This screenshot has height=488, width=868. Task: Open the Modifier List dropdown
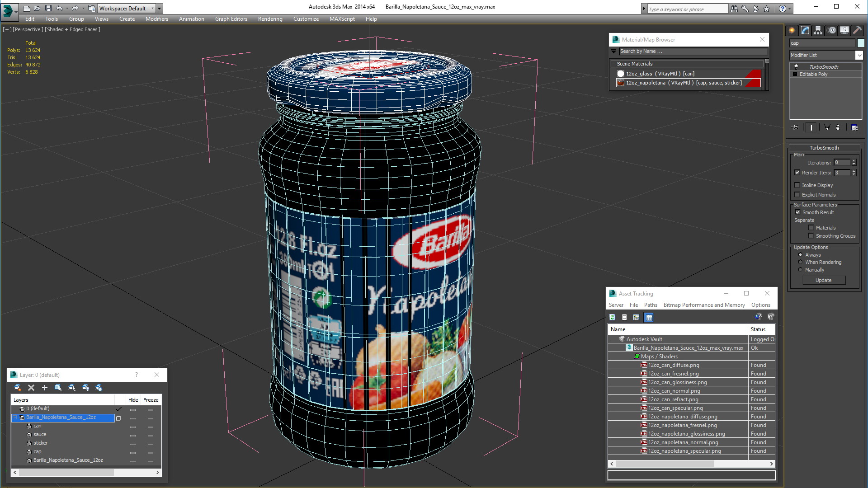(859, 55)
